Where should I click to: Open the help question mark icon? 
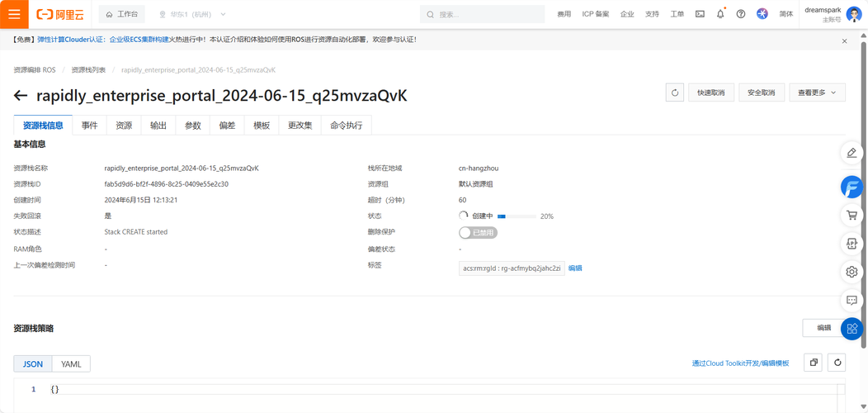(741, 14)
